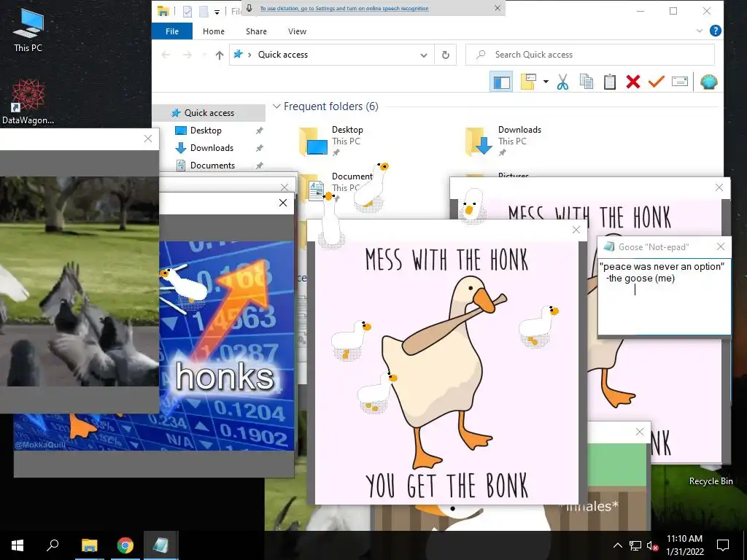This screenshot has width=747, height=560.
Task: Show hidden system tray icons
Action: coord(617,545)
